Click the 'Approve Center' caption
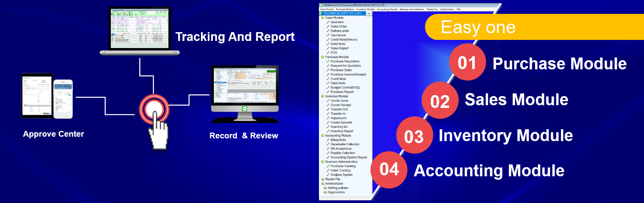 click(x=54, y=134)
